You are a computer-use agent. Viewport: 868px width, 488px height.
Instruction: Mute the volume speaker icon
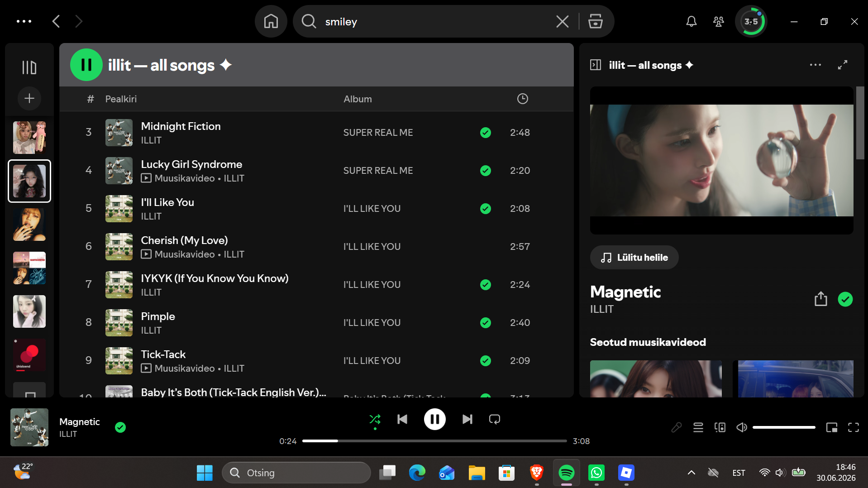pyautogui.click(x=741, y=427)
